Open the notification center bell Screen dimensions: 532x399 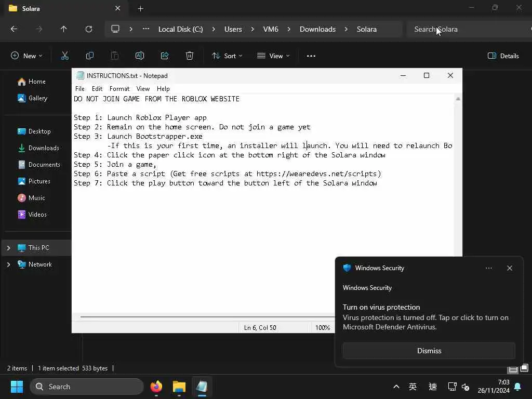(518, 387)
